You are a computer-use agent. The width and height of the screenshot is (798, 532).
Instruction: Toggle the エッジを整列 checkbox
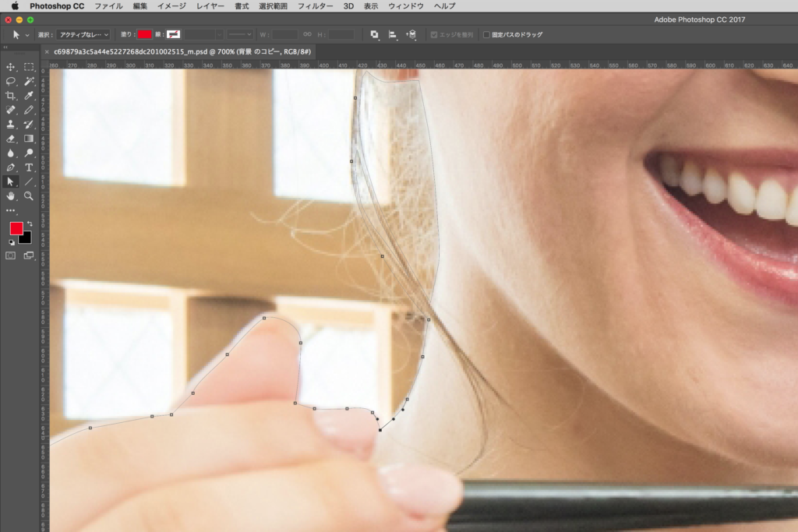(434, 35)
